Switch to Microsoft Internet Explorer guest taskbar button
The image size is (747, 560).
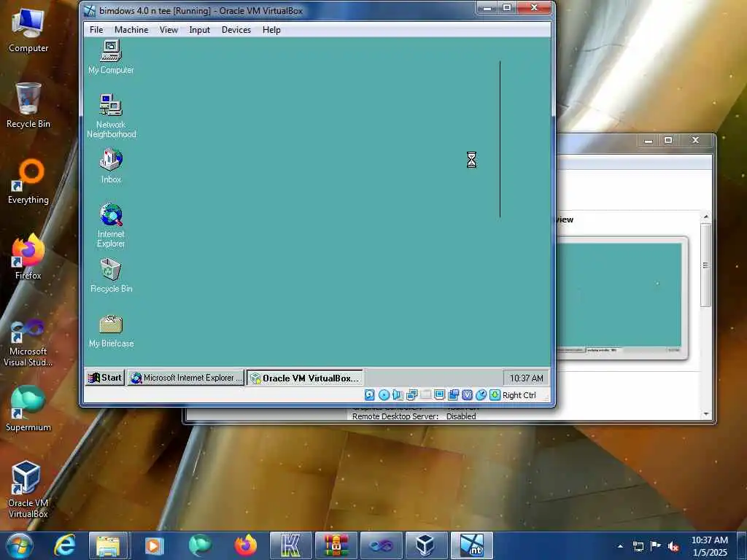[x=186, y=378]
